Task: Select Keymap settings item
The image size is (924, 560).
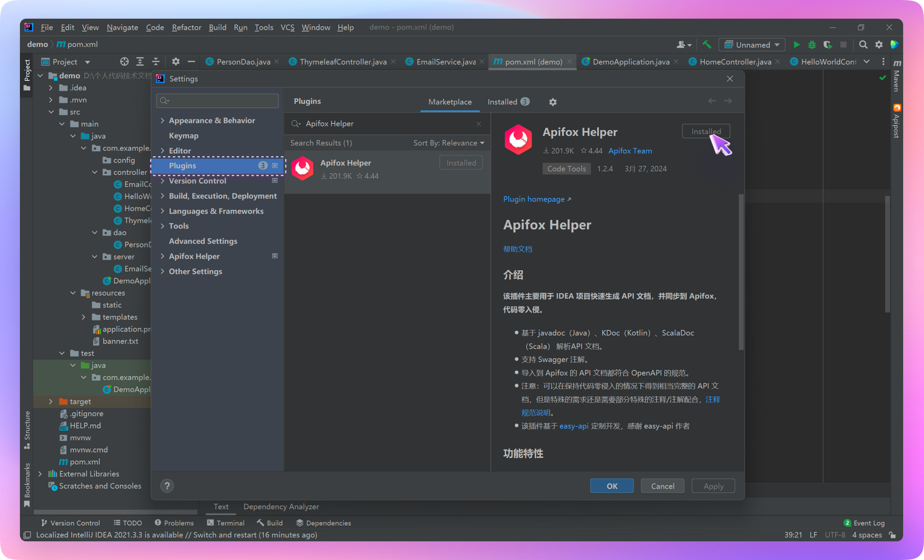Action: coord(183,136)
